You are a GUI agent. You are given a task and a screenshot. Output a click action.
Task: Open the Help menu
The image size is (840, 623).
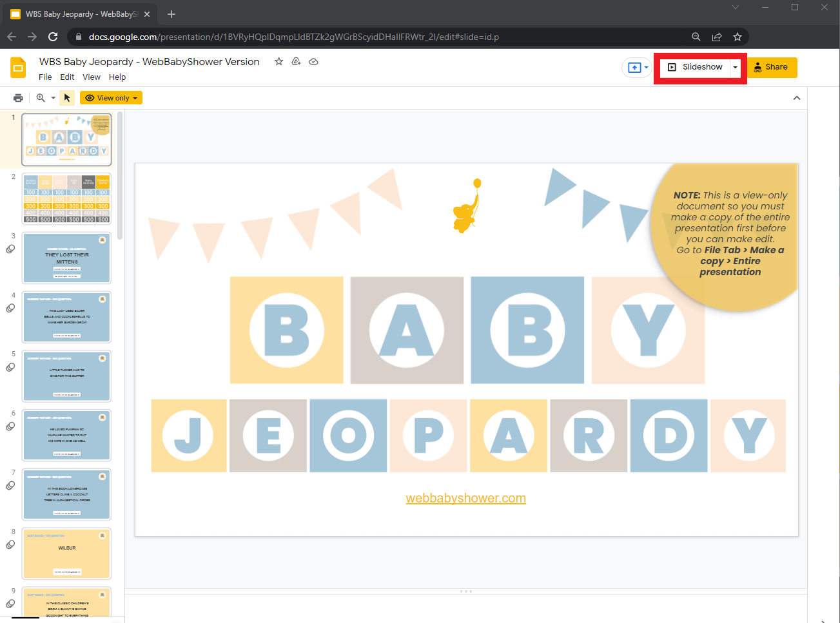(x=117, y=77)
